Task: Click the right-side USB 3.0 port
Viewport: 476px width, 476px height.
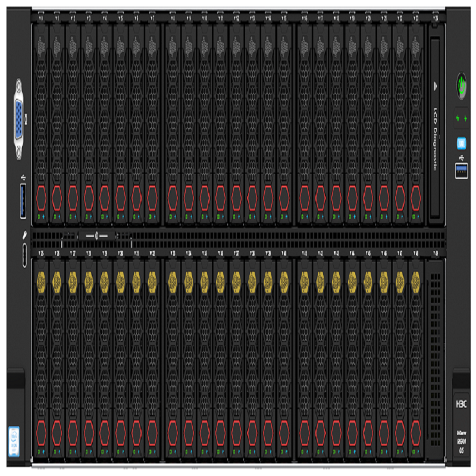Action: pyautogui.click(x=461, y=171)
